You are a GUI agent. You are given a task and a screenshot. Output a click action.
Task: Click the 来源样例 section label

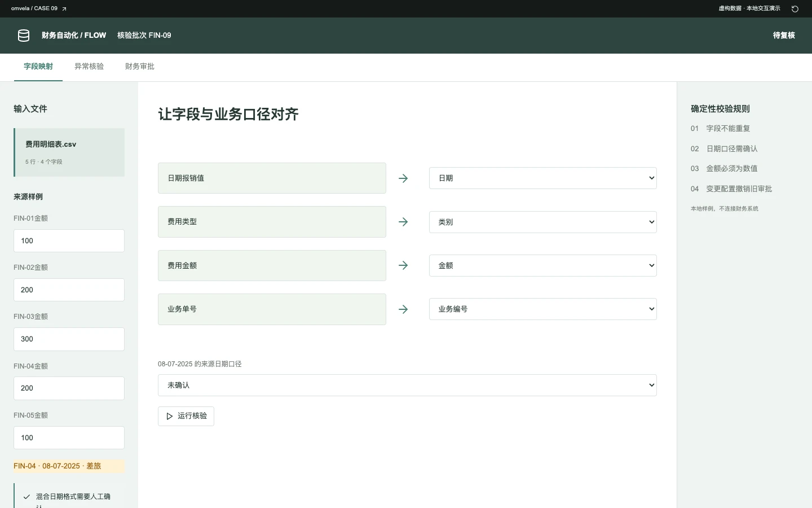(x=28, y=197)
